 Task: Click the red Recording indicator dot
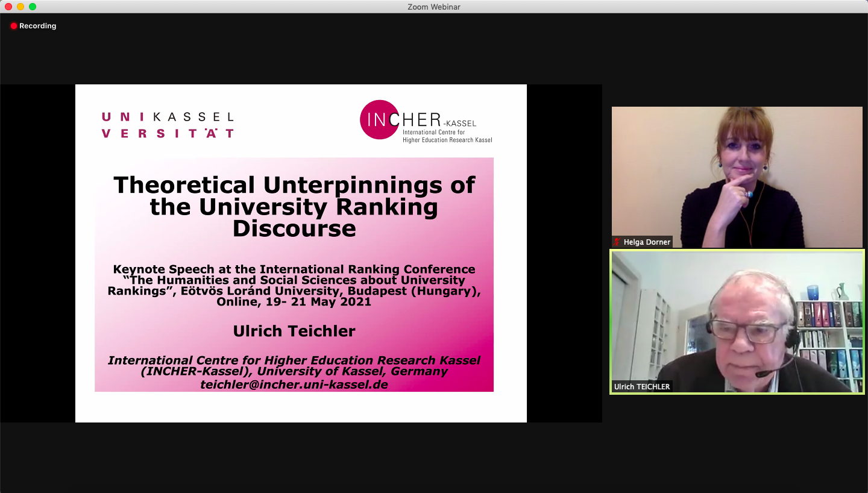coord(14,26)
